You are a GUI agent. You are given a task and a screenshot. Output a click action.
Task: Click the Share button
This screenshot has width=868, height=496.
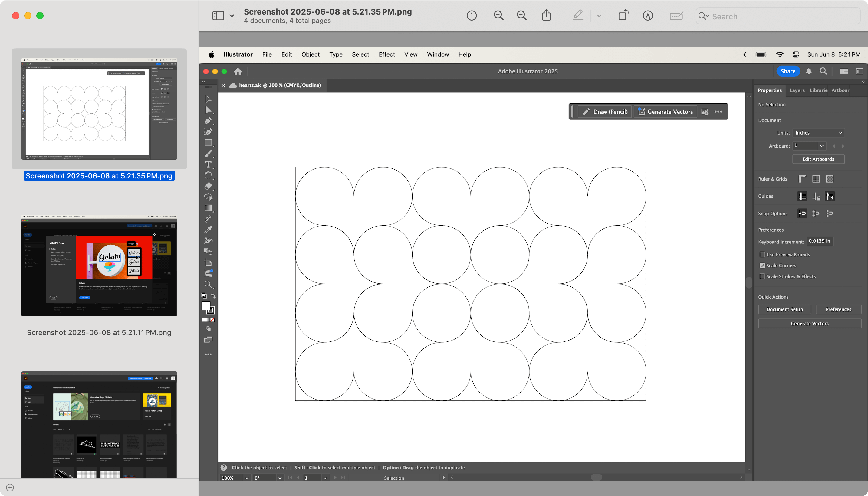788,71
